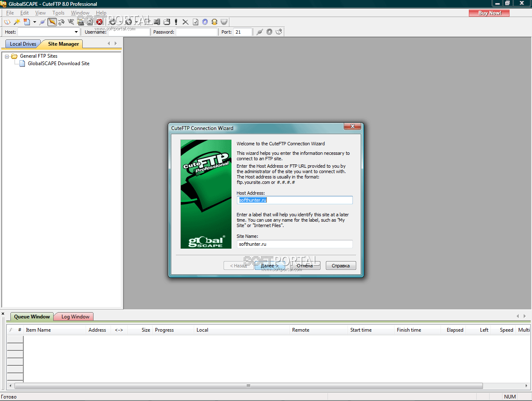The width and height of the screenshot is (532, 401).
Task: Open the File menu
Action: pyautogui.click(x=10, y=13)
